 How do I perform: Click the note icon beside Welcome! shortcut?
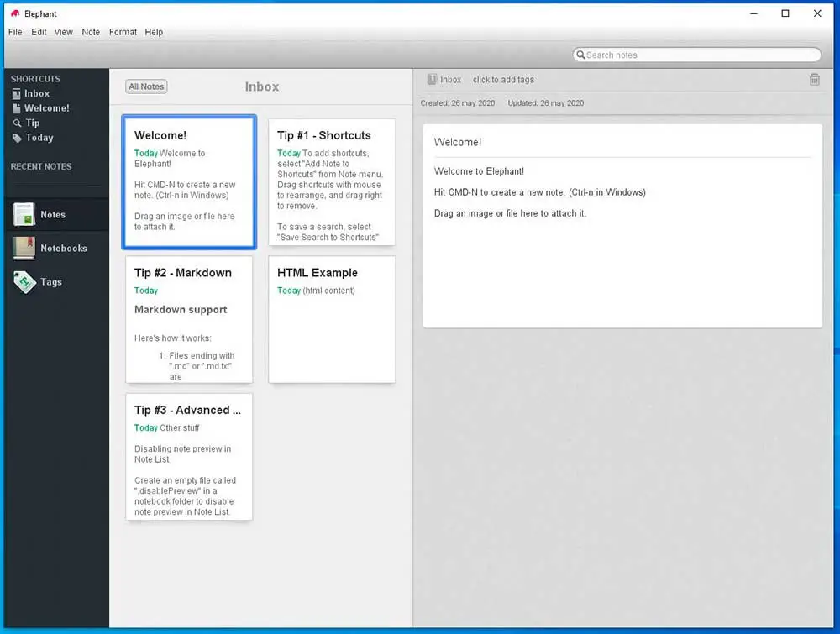pyautogui.click(x=17, y=108)
